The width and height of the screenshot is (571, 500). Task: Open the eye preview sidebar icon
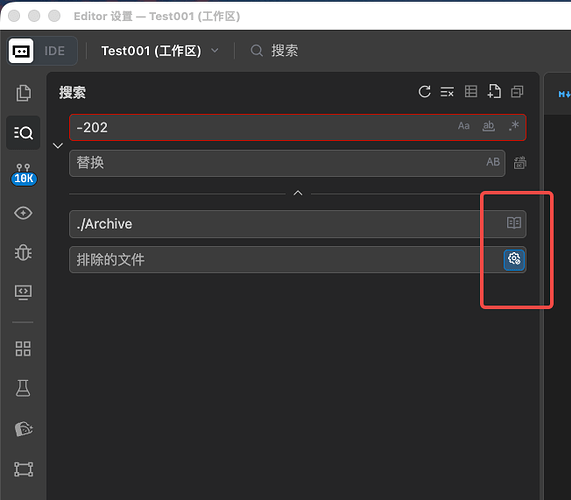(23, 213)
